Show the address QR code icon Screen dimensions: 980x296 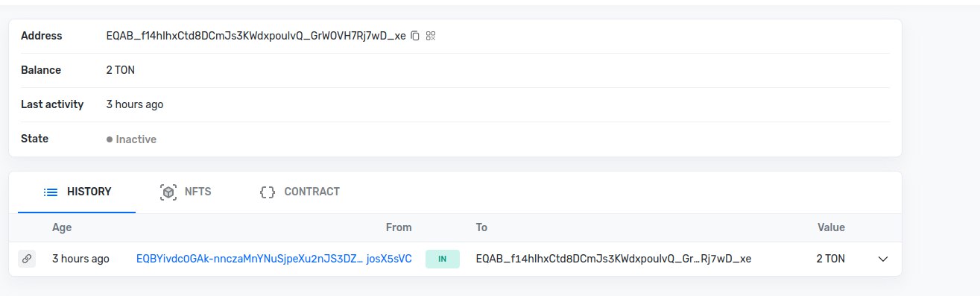[x=431, y=36]
